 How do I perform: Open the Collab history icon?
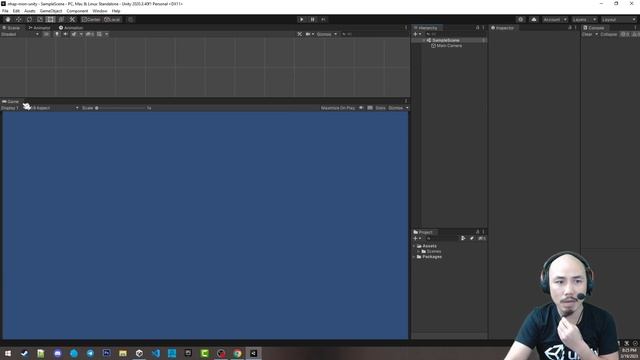point(520,20)
